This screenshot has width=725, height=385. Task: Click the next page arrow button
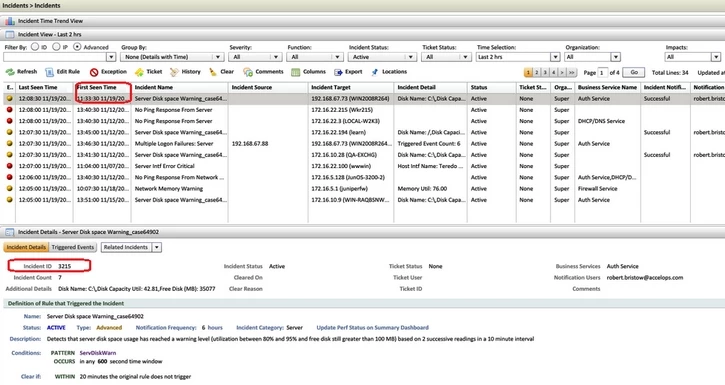point(562,73)
